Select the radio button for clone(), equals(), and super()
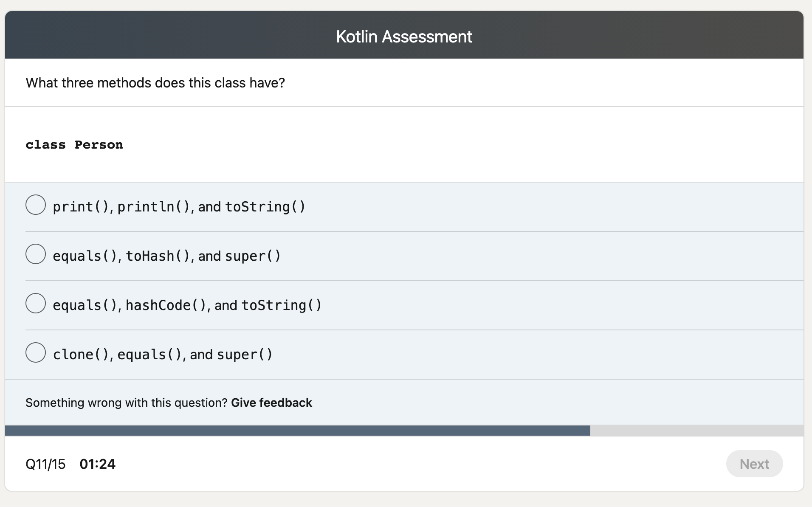Viewport: 812px width, 507px height. click(x=36, y=352)
